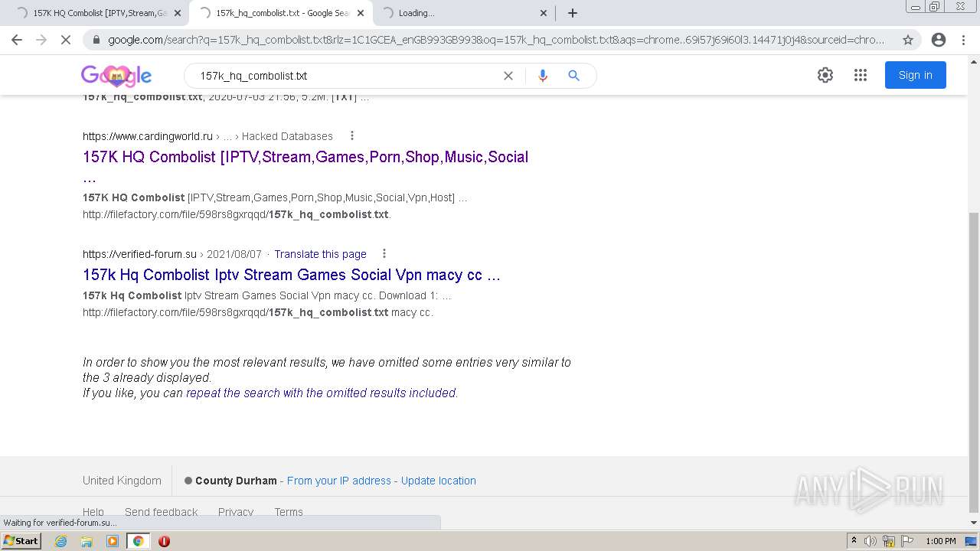This screenshot has height=551, width=980.
Task: Click Update location link
Action: (439, 481)
